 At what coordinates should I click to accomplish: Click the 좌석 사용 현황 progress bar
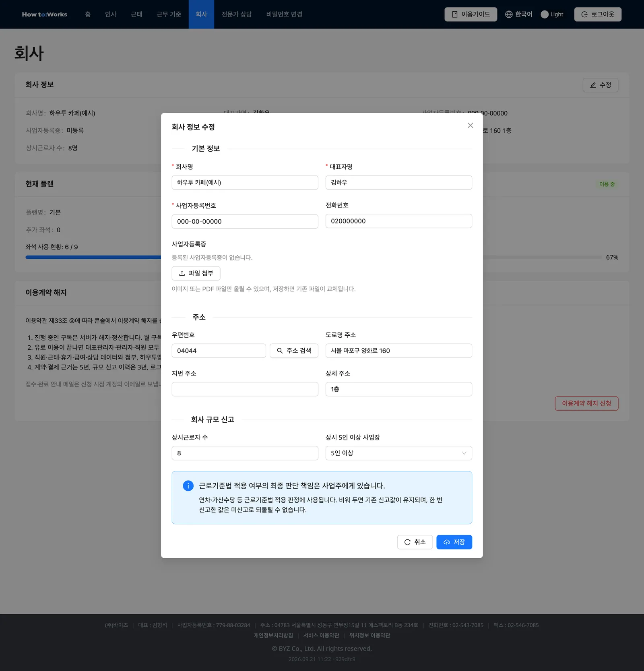click(93, 257)
